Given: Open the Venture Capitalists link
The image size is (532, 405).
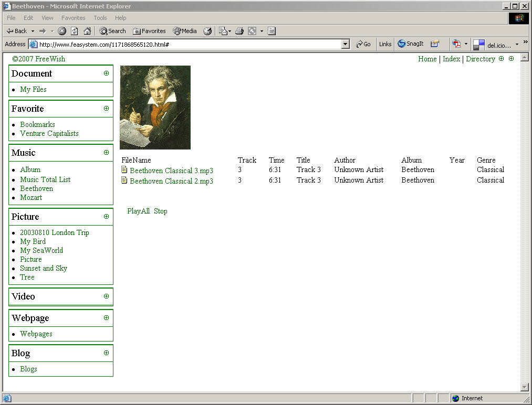Looking at the screenshot, I should [x=49, y=134].
